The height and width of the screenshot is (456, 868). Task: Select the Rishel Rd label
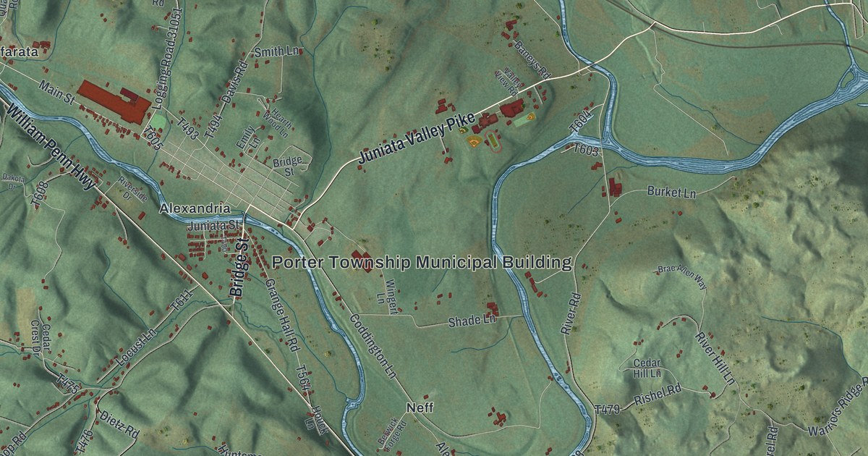click(x=658, y=395)
